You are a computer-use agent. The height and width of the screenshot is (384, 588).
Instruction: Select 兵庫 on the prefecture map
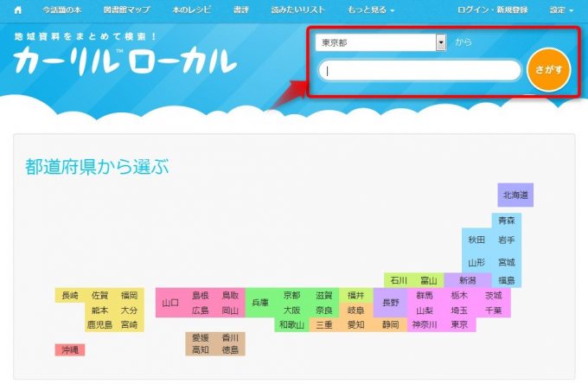click(260, 303)
